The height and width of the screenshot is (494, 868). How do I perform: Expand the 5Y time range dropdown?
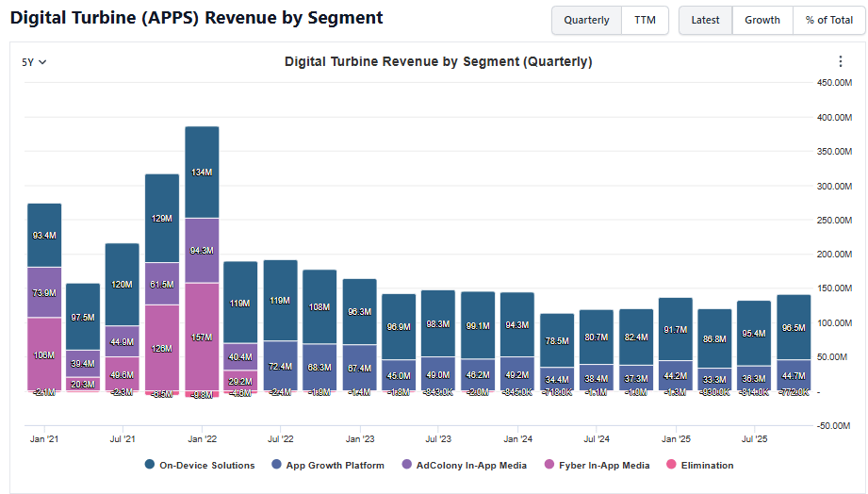coord(34,62)
